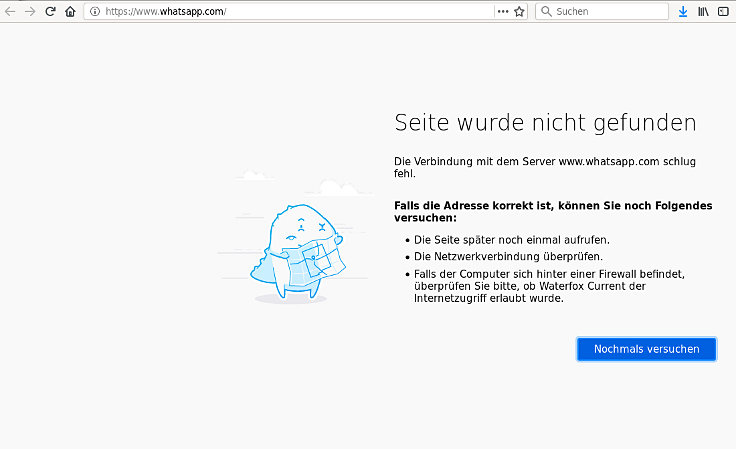
Task: Toggle the sidebar icon
Action: [723, 12]
